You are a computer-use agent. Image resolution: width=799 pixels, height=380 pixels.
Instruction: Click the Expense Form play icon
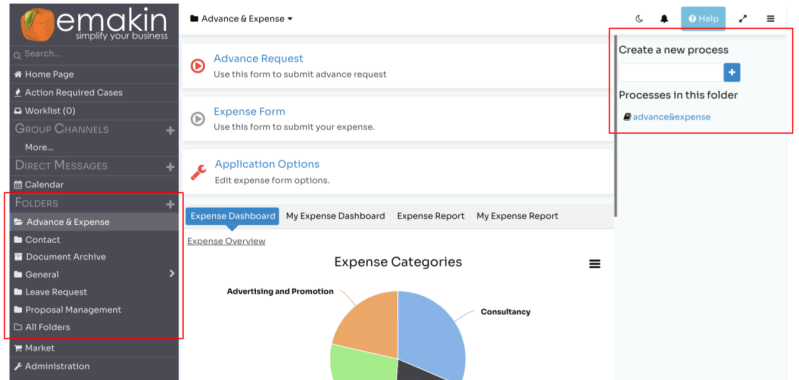(x=197, y=119)
